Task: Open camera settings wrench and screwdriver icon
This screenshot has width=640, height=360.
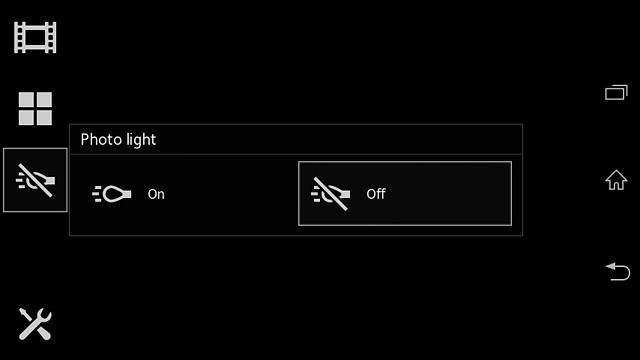Action: pos(35,324)
